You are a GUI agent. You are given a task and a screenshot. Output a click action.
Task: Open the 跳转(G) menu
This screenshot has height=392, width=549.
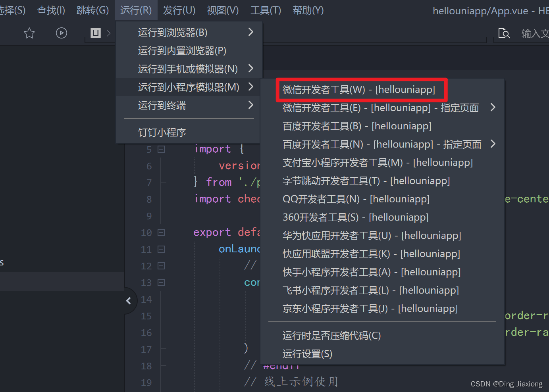click(x=92, y=10)
